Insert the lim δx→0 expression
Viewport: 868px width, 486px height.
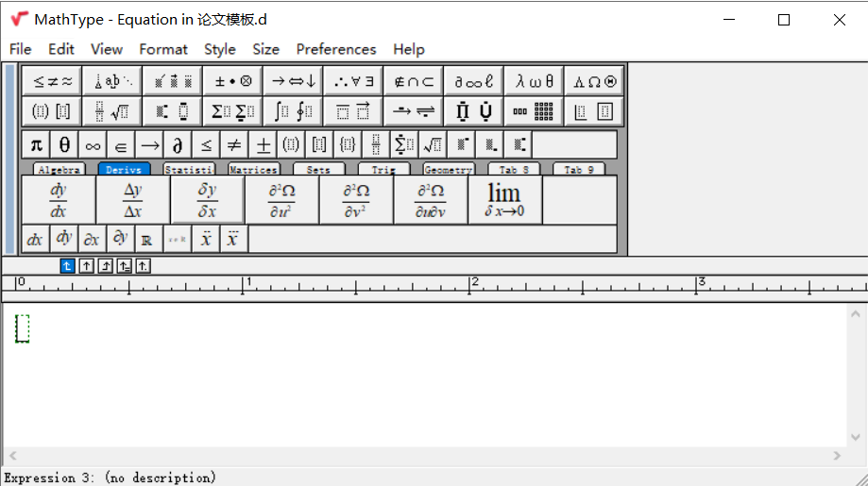pyautogui.click(x=505, y=200)
